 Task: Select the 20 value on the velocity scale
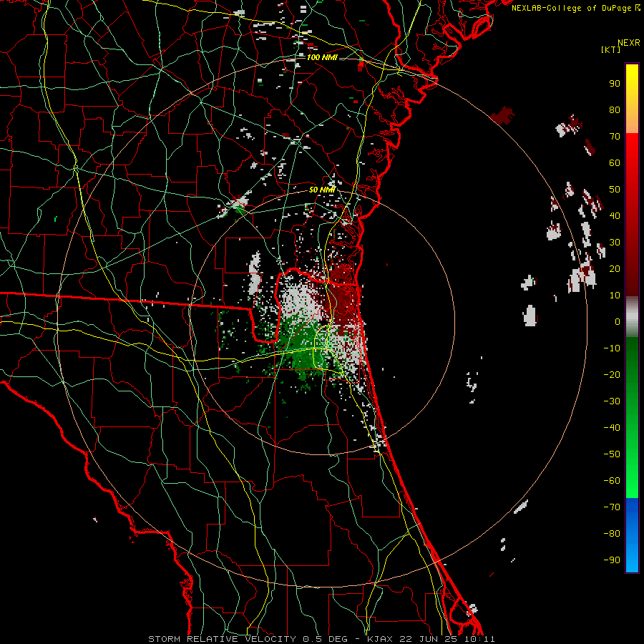(615, 269)
